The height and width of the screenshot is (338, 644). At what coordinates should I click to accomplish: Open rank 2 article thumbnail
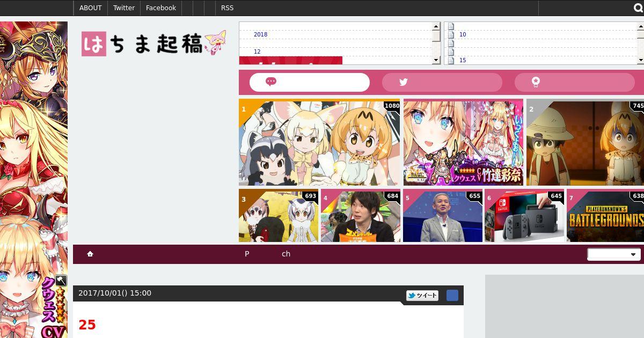tap(585, 143)
